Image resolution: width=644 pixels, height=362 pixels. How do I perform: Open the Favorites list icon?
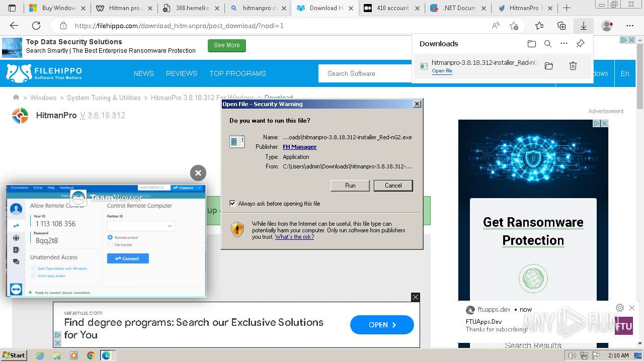[539, 26]
